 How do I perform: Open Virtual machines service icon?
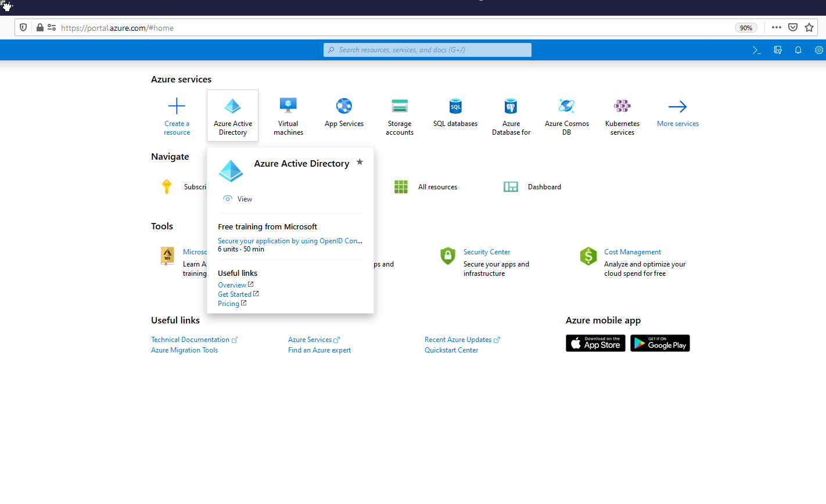point(288,105)
